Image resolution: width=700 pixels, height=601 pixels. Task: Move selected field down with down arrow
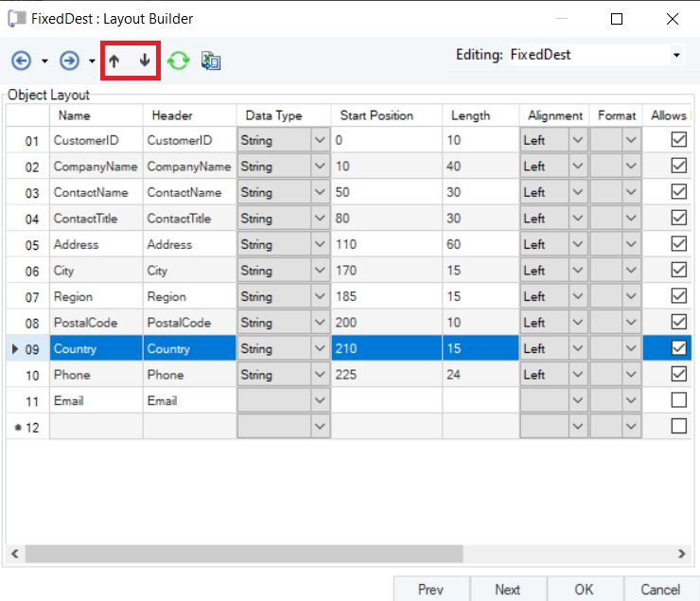click(145, 61)
